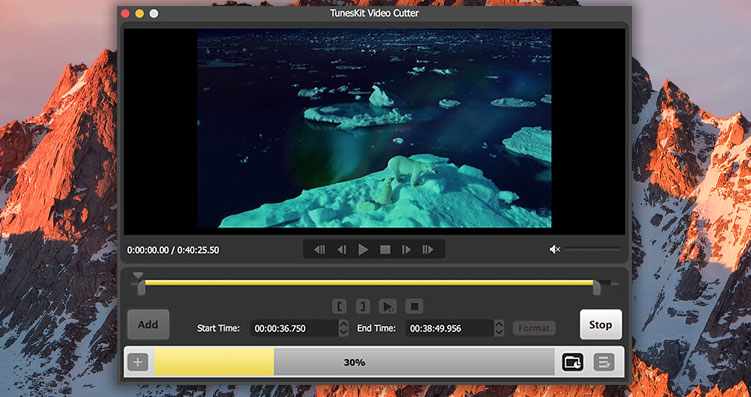Image resolution: width=751 pixels, height=397 pixels.
Task: Step forward one frame
Action: tap(406, 250)
